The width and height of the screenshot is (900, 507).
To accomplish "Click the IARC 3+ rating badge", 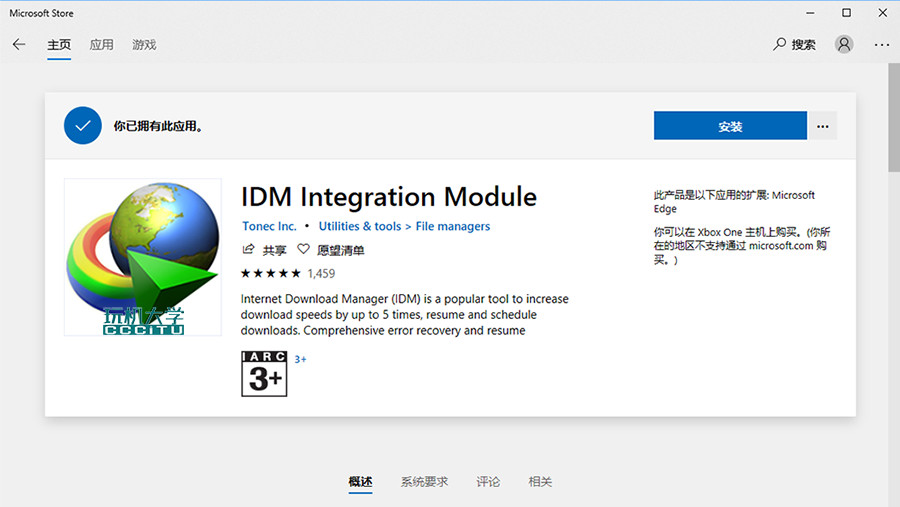I will click(264, 373).
